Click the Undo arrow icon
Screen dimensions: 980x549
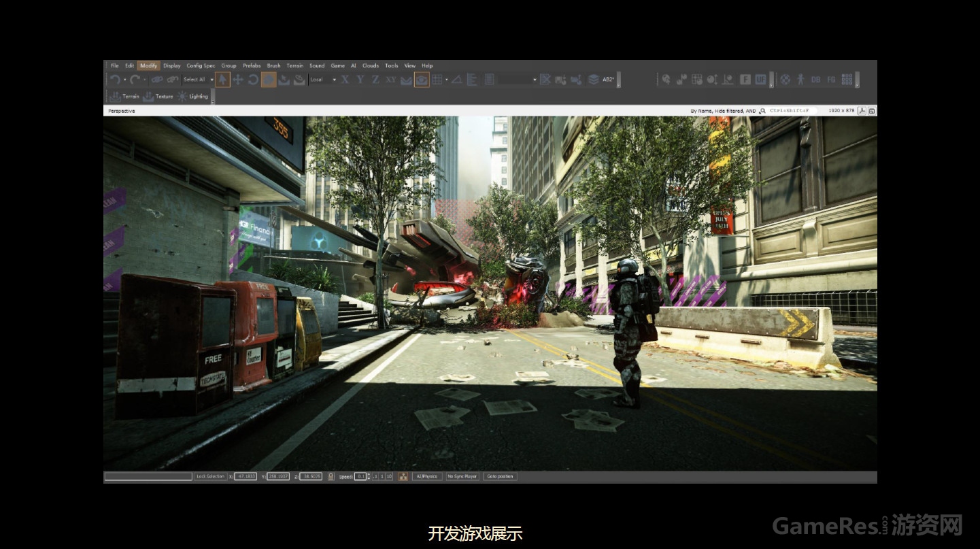tap(115, 80)
